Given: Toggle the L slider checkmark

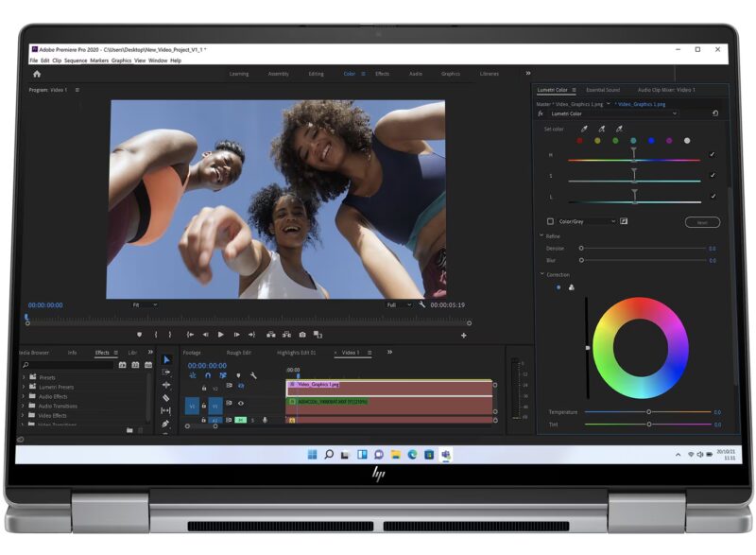Looking at the screenshot, I should (713, 197).
